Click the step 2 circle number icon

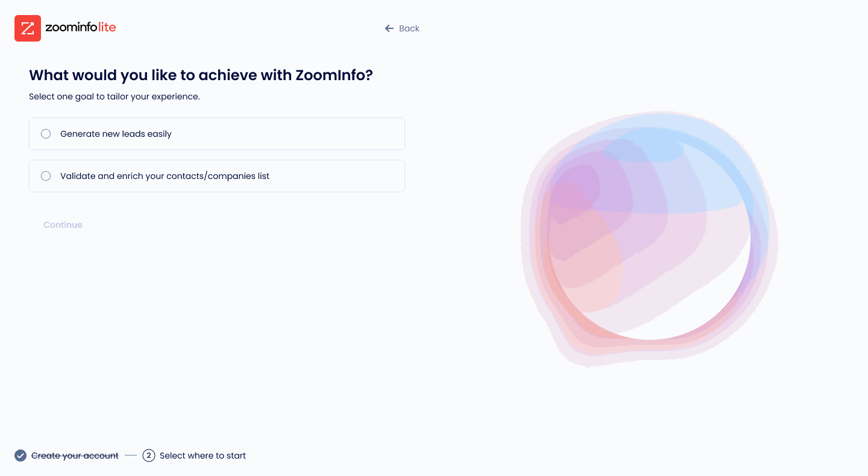[x=149, y=456]
